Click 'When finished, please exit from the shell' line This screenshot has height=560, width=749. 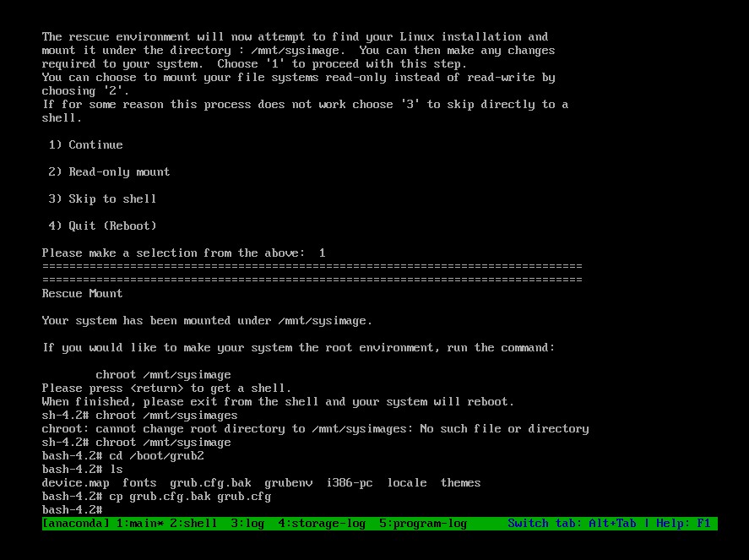[278, 402]
